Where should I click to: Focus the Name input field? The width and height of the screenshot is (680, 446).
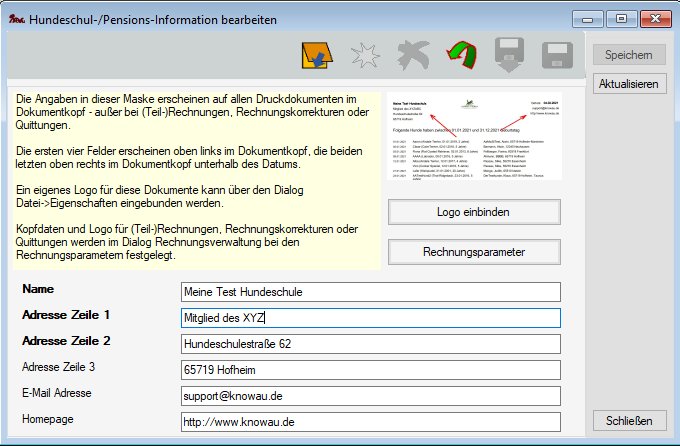pyautogui.click(x=370, y=292)
